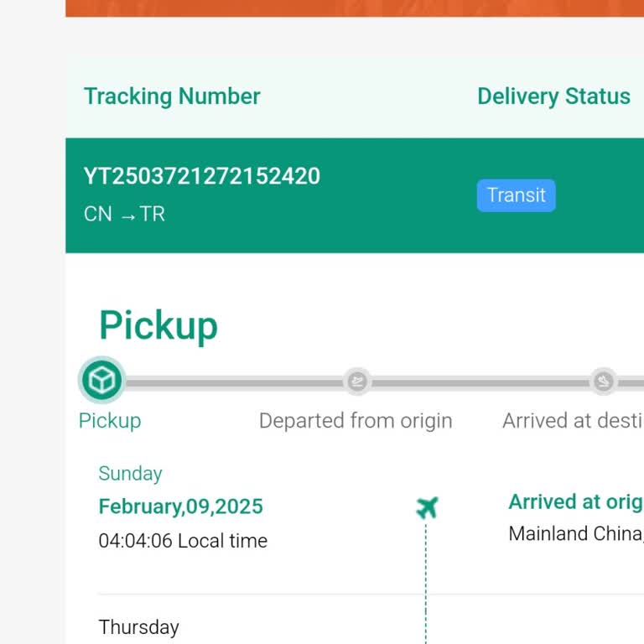Click the Departed from origin plane icon

(357, 382)
